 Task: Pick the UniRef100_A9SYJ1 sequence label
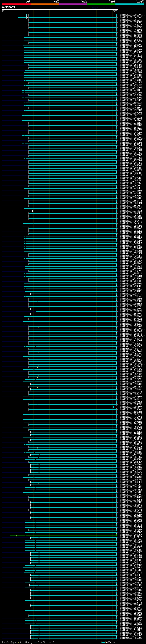pos(131,266)
